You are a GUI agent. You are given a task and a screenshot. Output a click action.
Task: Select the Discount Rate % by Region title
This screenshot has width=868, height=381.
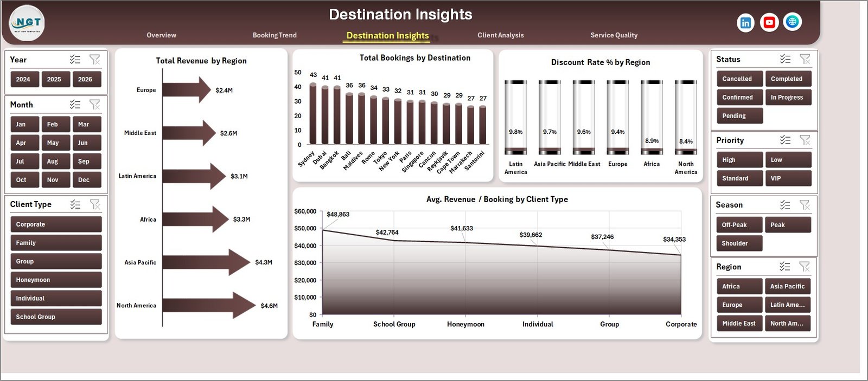tap(601, 62)
